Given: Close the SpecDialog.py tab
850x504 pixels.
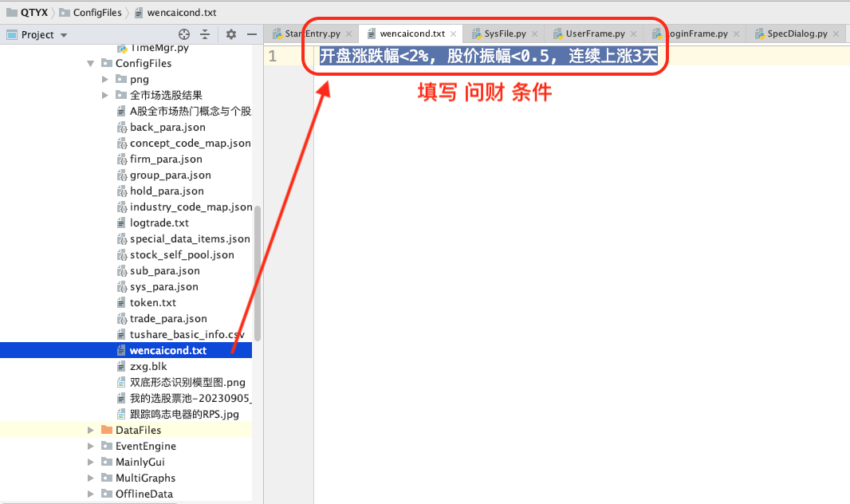Looking at the screenshot, I should pyautogui.click(x=836, y=33).
